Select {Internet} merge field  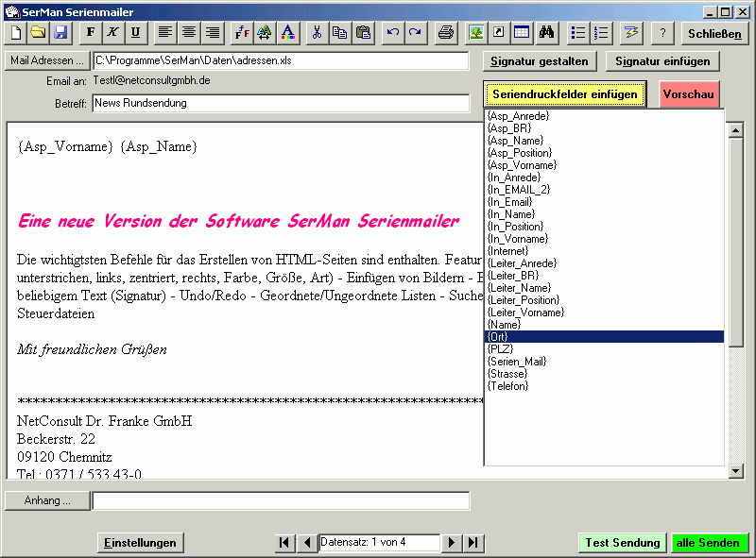coord(604,251)
